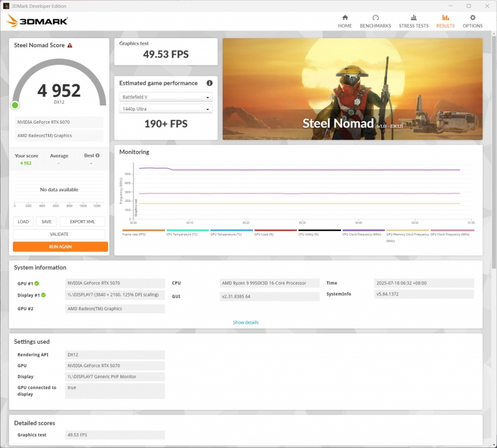Click the 49.53 FPS Graphics test value

(166, 54)
